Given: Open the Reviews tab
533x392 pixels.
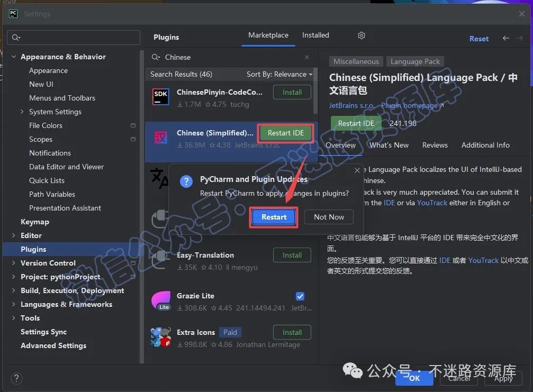Looking at the screenshot, I should click(x=435, y=145).
